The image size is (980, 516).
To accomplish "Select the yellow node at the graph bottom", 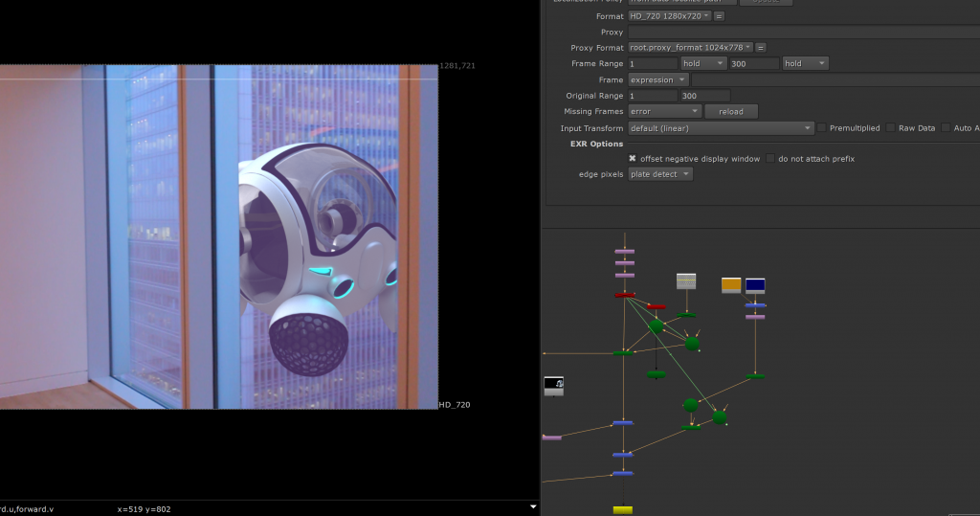I will [622, 510].
